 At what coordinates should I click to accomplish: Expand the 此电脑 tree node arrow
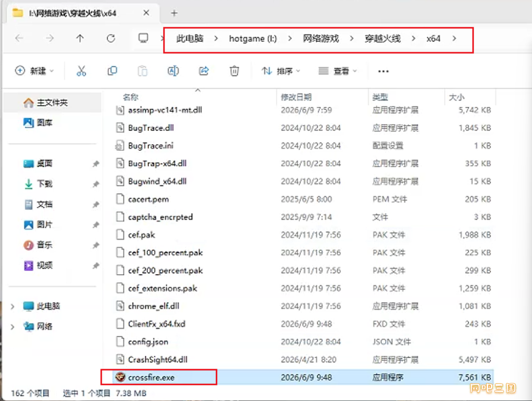(x=13, y=306)
